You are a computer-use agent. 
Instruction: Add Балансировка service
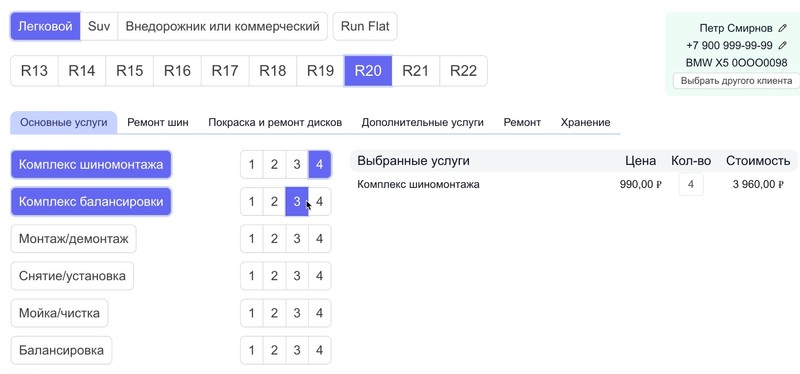(x=61, y=351)
